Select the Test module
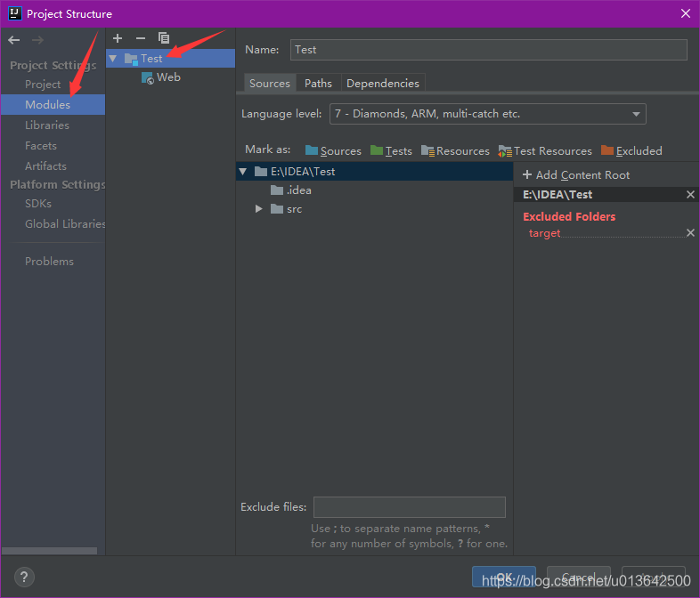This screenshot has height=598, width=700. 170,59
